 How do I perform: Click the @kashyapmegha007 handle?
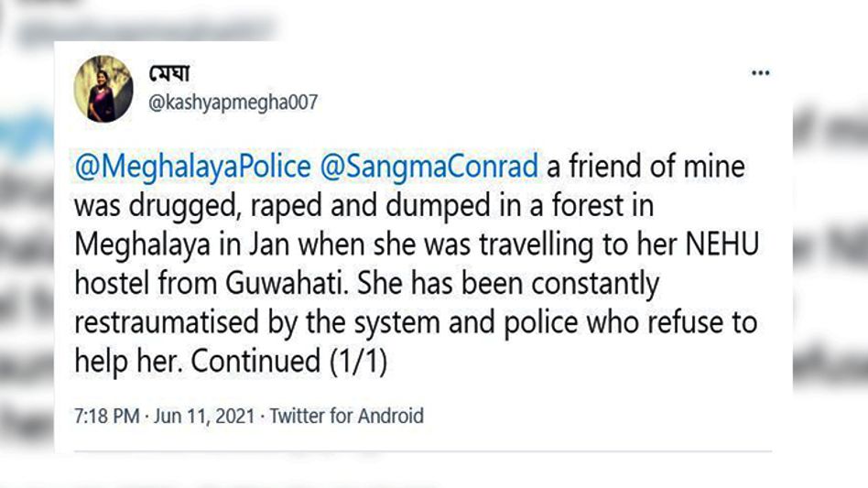tap(233, 103)
